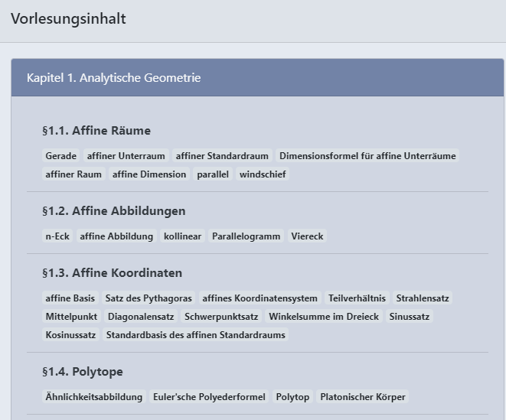Click the windschief keyword tag
This screenshot has height=420, width=506.
point(263,174)
